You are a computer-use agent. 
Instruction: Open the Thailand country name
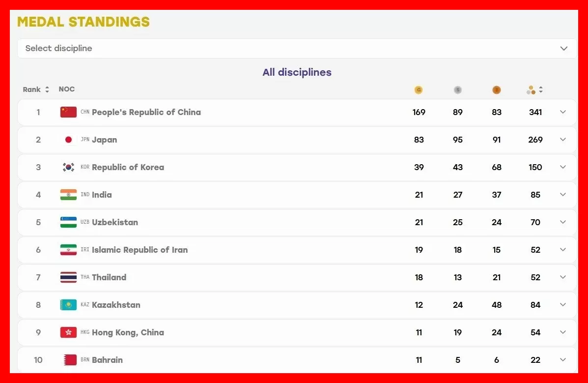[x=109, y=277]
